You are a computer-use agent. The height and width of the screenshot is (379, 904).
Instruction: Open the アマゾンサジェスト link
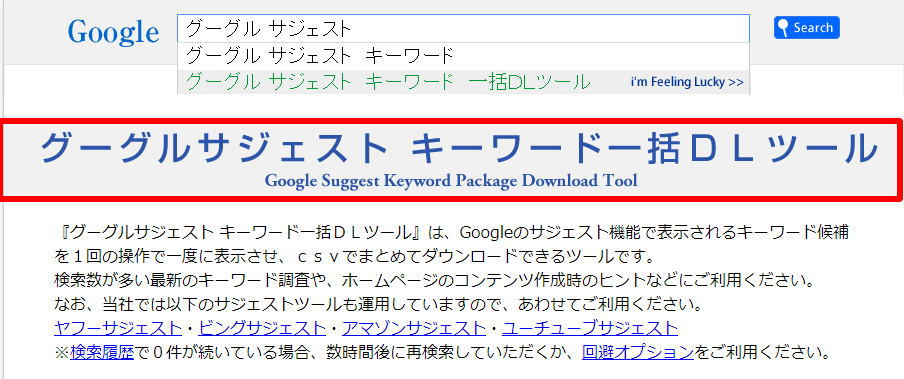coord(414,328)
